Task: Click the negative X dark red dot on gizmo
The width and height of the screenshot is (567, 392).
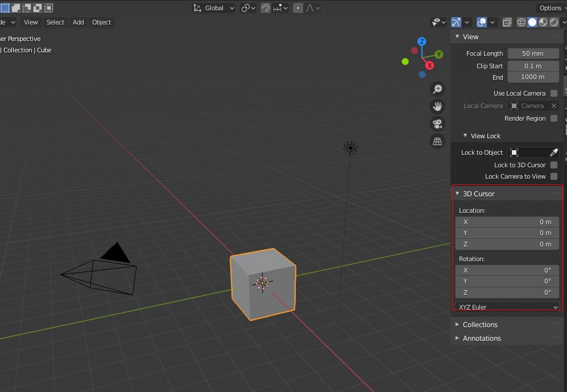Action: [x=415, y=51]
